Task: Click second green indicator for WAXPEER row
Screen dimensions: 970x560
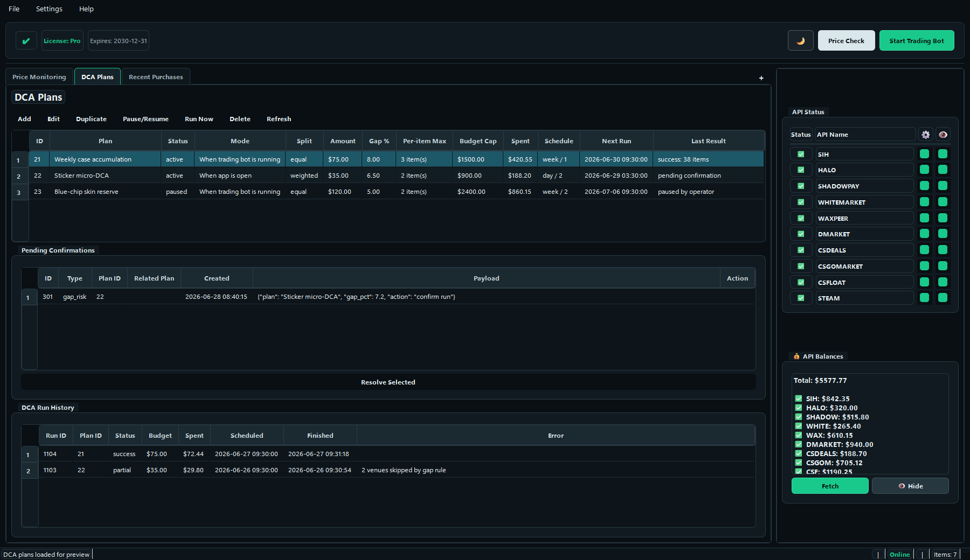Action: pos(943,218)
